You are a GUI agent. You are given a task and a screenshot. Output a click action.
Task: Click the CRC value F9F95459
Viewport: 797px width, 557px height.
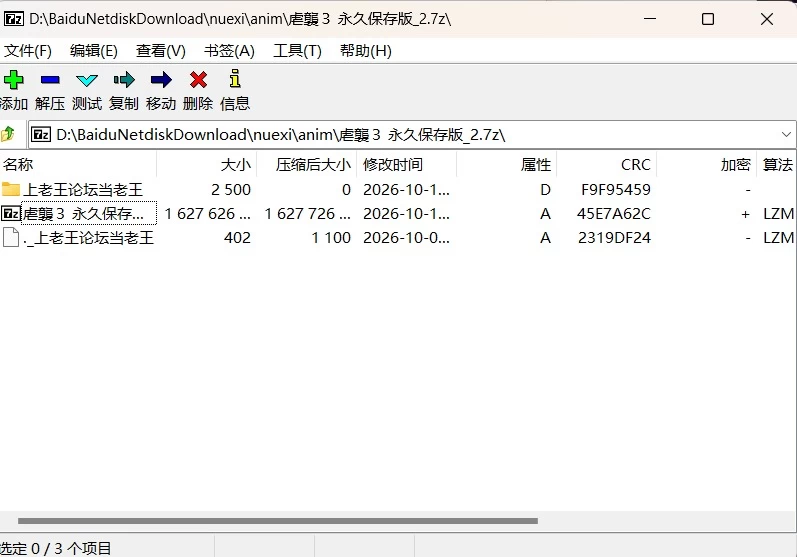(616, 190)
